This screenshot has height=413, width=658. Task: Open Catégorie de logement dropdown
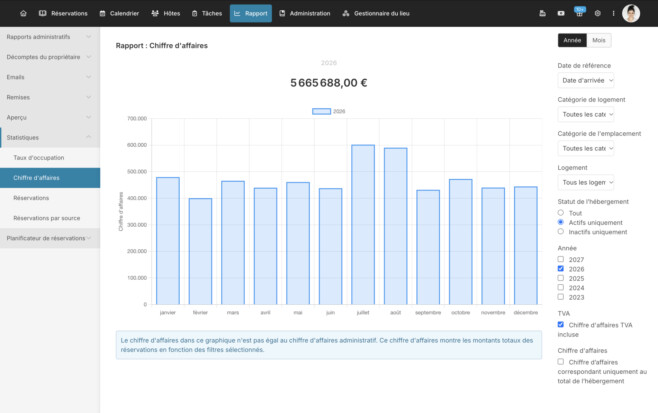586,114
